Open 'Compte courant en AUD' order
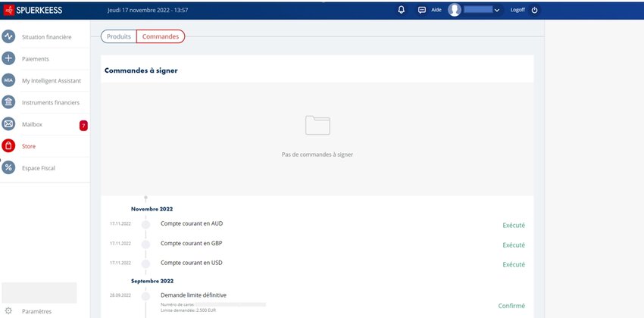The height and width of the screenshot is (318, 644). [192, 223]
